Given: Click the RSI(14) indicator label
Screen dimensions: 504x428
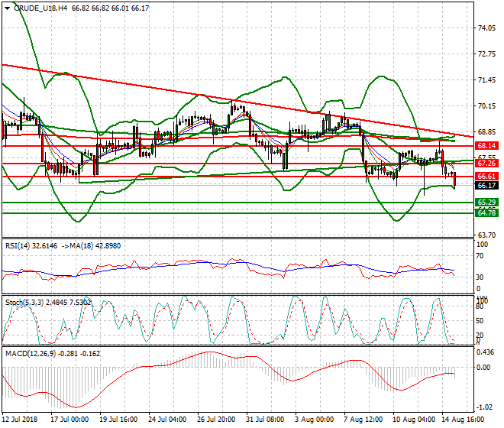Looking at the screenshot, I should (18, 246).
